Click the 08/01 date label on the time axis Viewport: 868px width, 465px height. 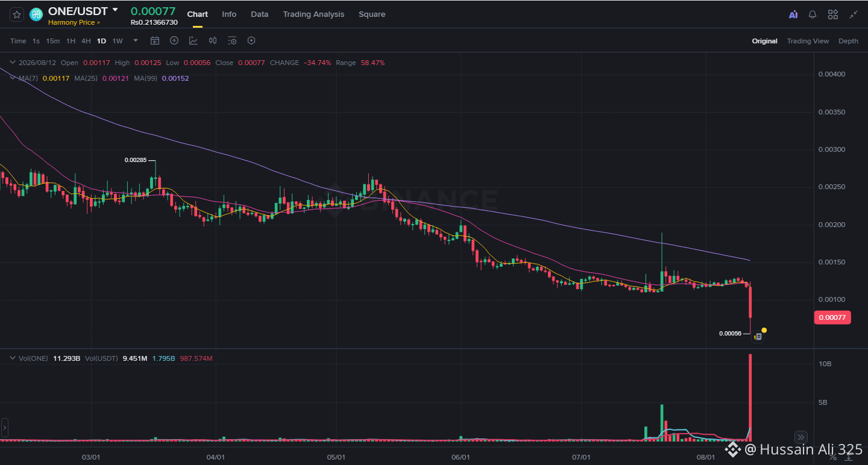tap(705, 458)
